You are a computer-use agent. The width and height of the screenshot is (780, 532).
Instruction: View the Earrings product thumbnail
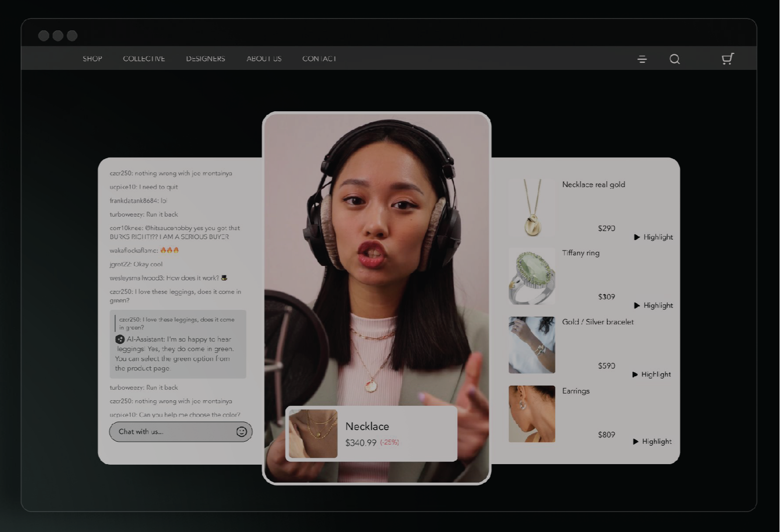(531, 414)
